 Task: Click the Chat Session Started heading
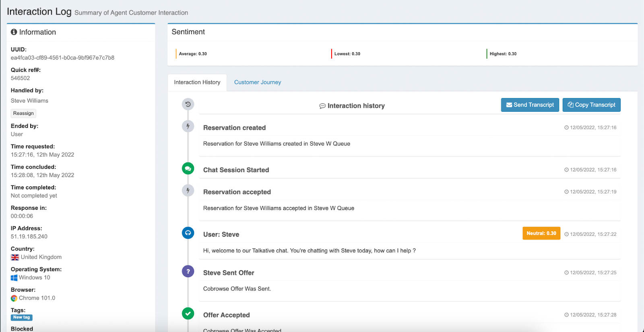(236, 170)
